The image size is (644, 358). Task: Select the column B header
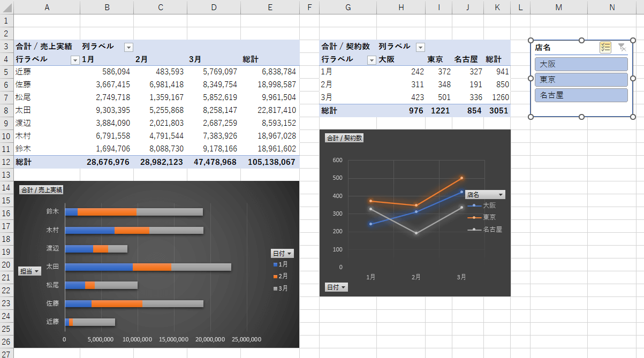107,7
